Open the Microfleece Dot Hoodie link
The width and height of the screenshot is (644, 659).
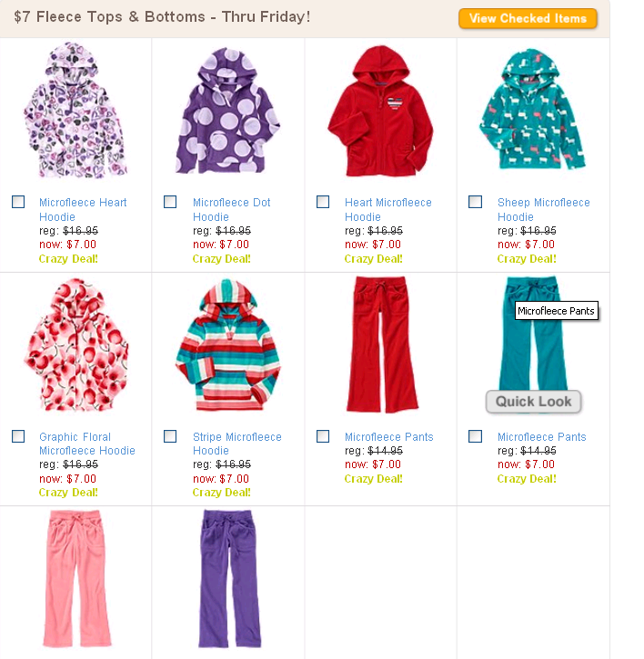231,209
